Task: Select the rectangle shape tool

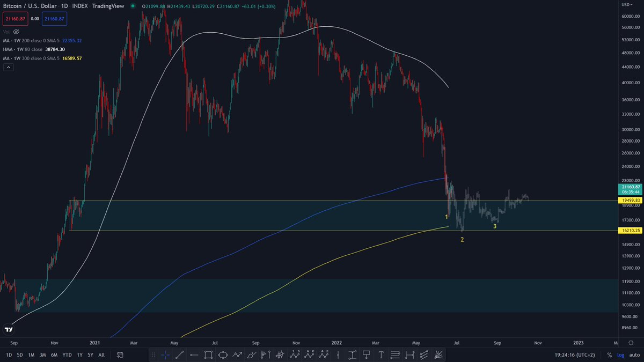Action: [x=208, y=354]
